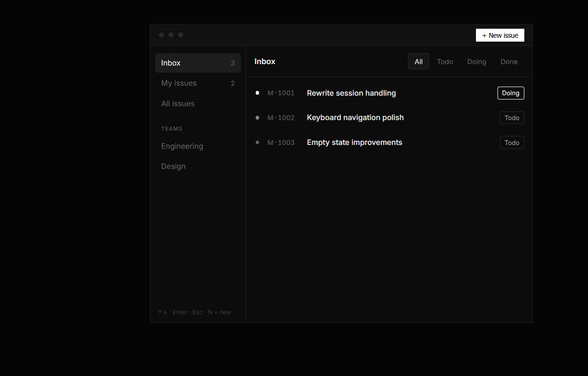Click the status dot beside M-1003
Image resolution: width=588 pixels, height=376 pixels.
coord(258,143)
